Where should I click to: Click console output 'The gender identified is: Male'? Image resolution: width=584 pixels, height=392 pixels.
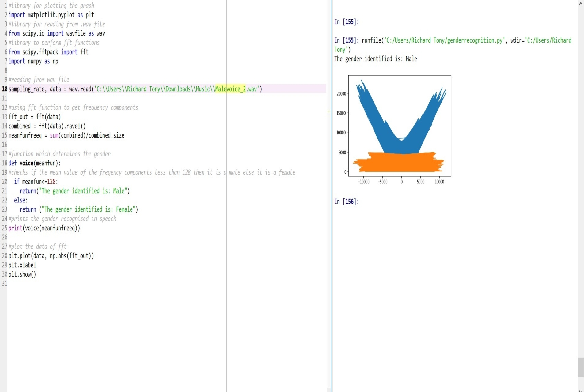(376, 59)
